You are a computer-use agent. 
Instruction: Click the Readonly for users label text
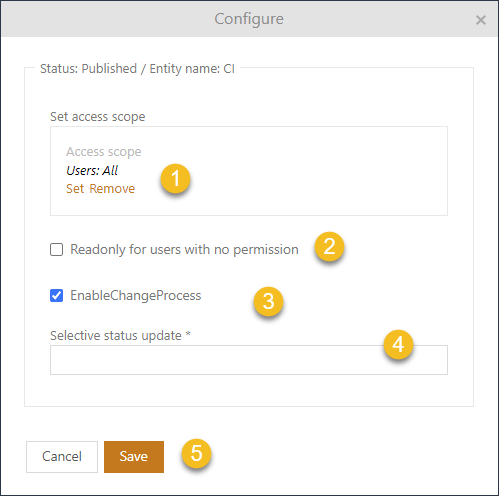pyautogui.click(x=184, y=250)
